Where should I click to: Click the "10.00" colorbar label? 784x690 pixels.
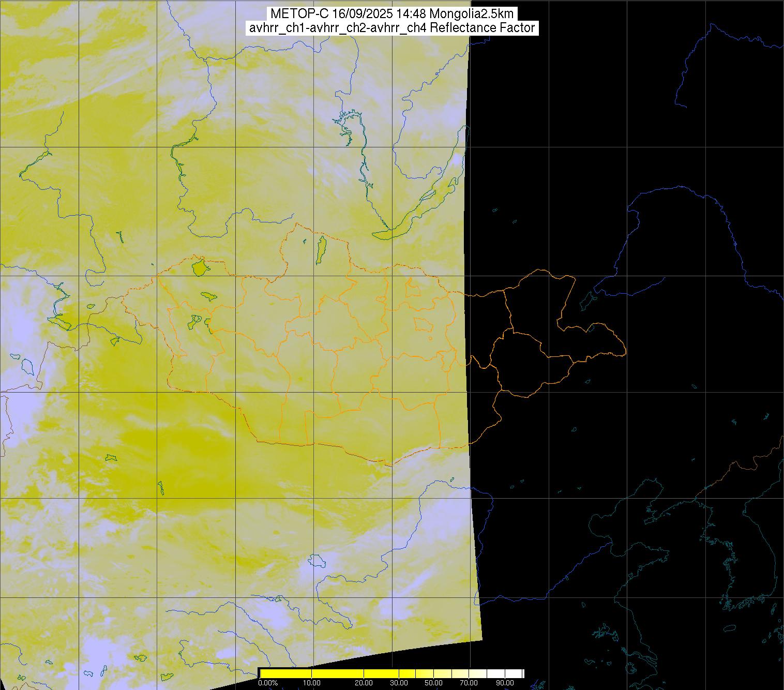(311, 683)
